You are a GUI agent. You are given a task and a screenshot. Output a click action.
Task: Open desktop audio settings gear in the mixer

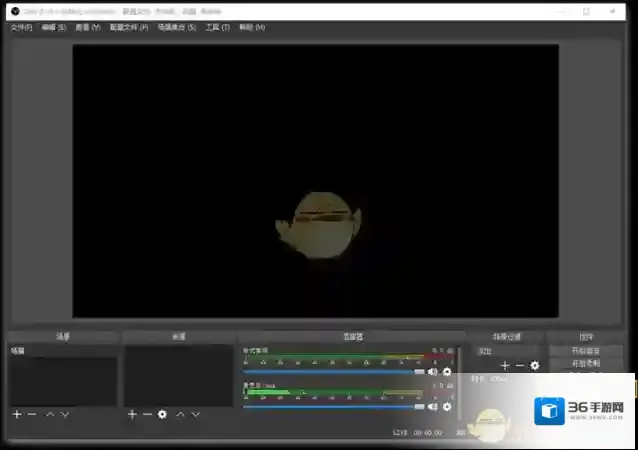tap(447, 372)
